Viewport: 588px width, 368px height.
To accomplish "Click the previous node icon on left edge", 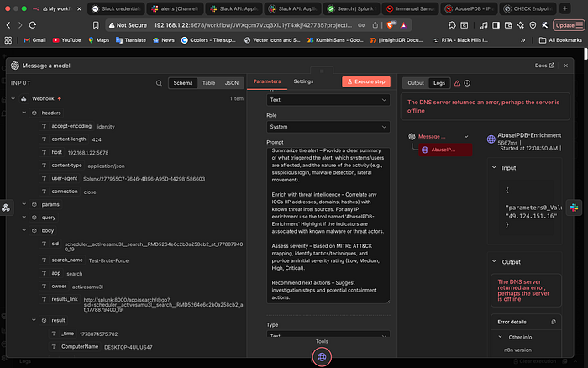I will pyautogui.click(x=6, y=208).
